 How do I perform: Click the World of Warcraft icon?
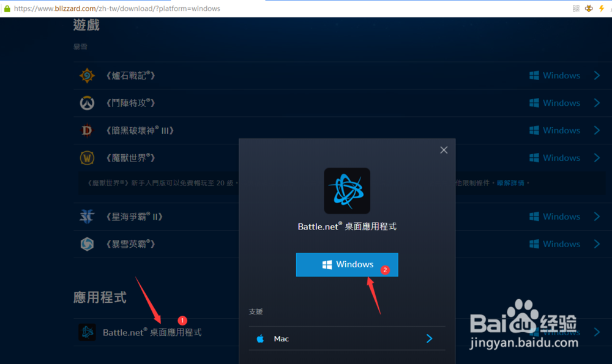tap(87, 158)
